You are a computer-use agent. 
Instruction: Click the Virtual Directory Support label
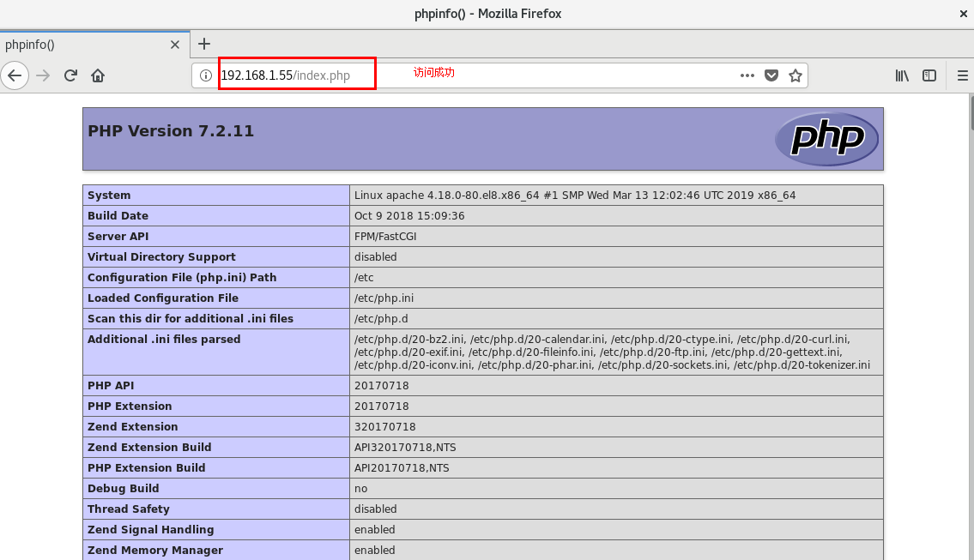tap(161, 256)
